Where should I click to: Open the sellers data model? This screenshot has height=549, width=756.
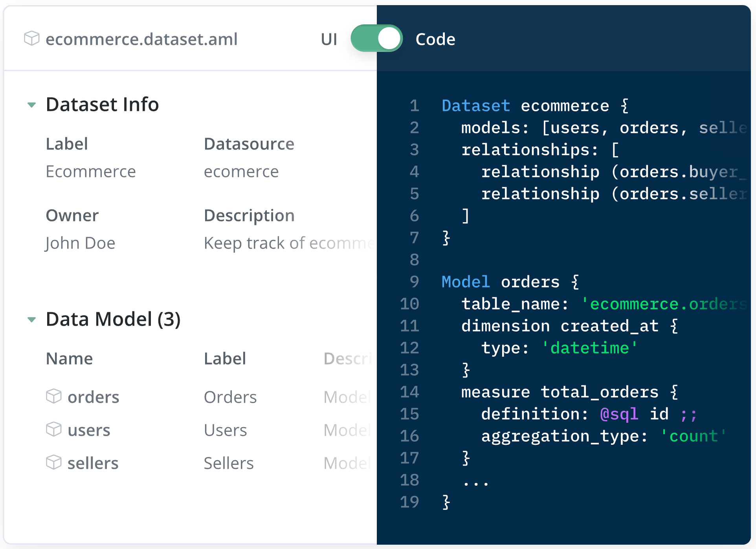point(93,463)
